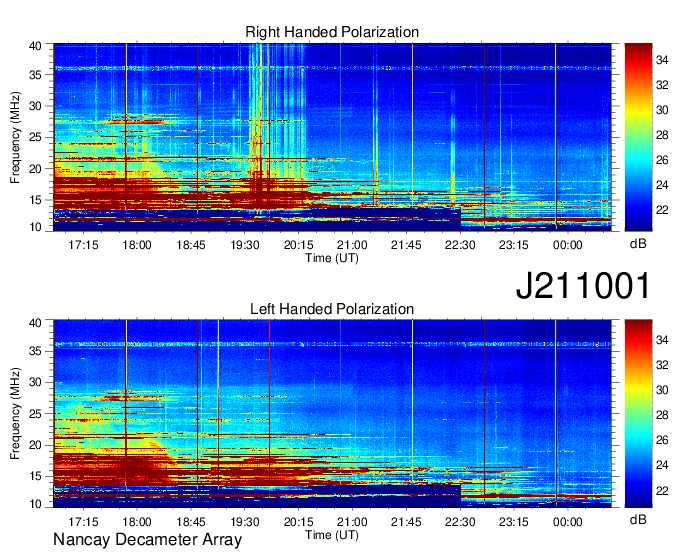Click the 21:45 time tick under the Right Handed plot

point(406,245)
